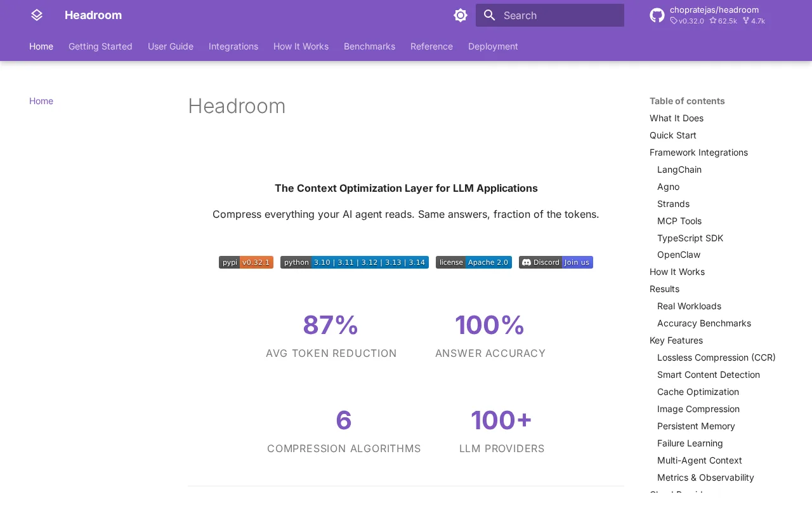
Task: Jump to What It Does section
Action: 676,118
